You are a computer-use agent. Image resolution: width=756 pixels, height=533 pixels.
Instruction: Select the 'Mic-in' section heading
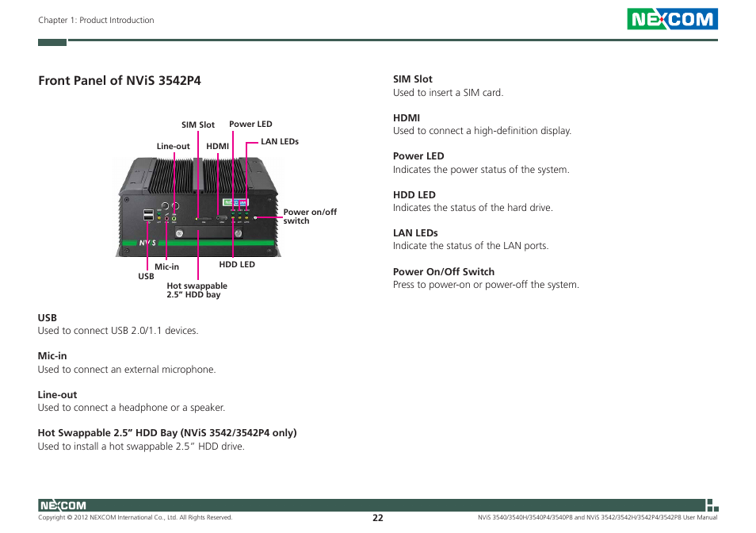pos(52,356)
